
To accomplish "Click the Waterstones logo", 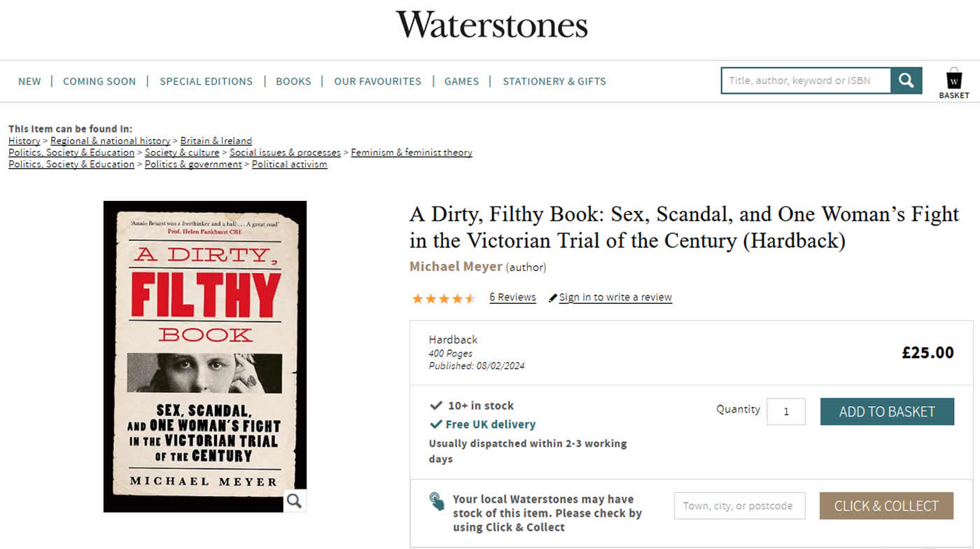I will tap(491, 25).
